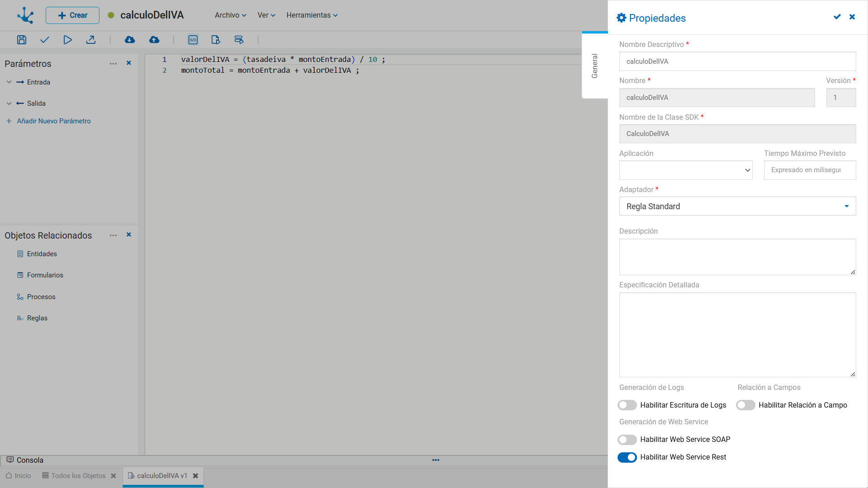This screenshot has width=868, height=488.
Task: Click the Deyel logo icon
Action: (x=25, y=15)
